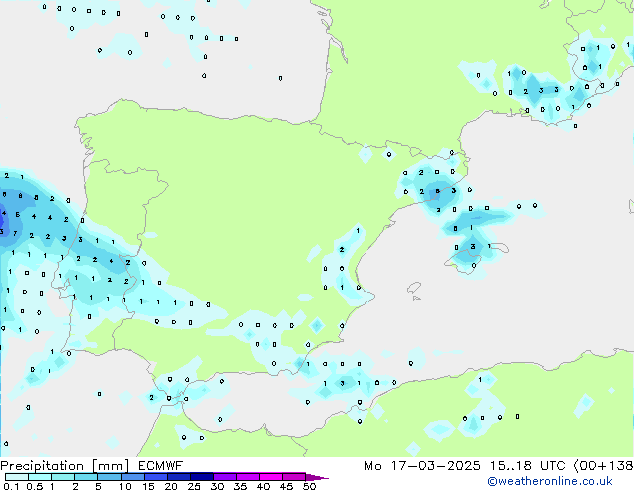Click the "Precipitation" title word

[x=42, y=466]
